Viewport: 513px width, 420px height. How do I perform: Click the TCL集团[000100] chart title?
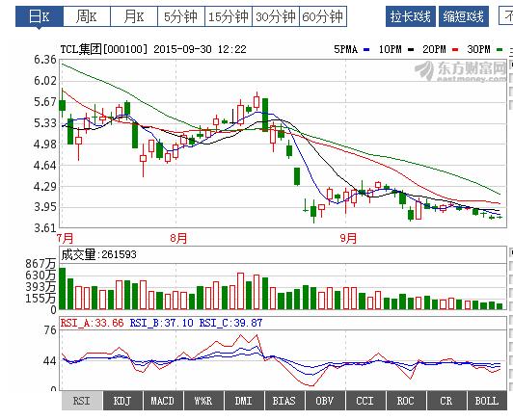point(104,49)
